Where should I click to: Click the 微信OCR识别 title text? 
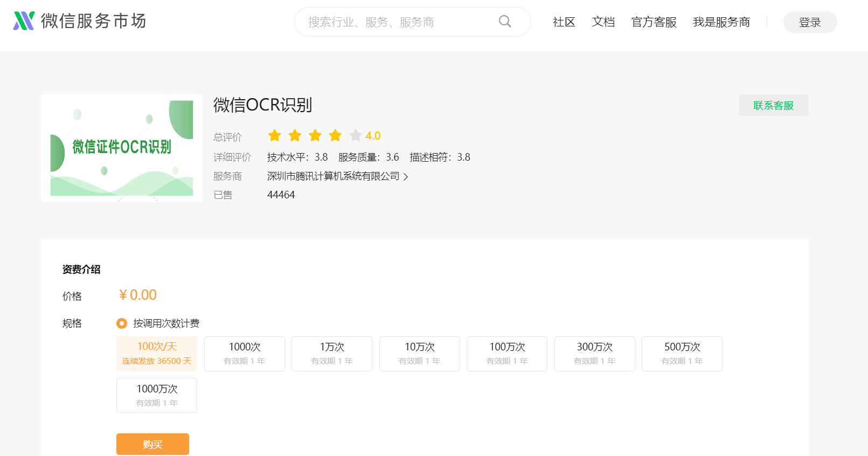click(263, 105)
